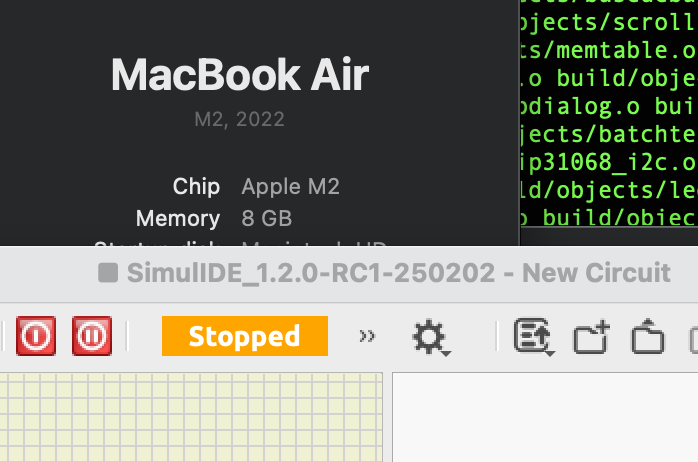
Task: Click the document icon beside SimulIDE title
Action: tap(108, 273)
